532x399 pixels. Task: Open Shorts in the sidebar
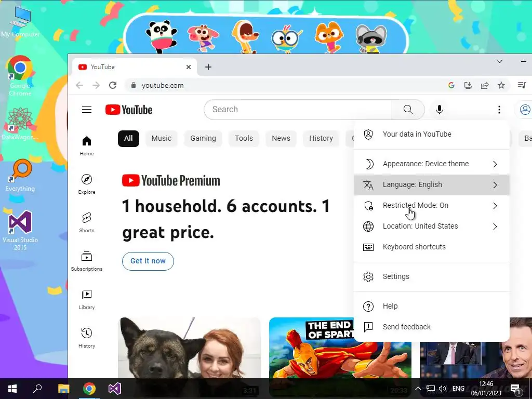tap(87, 222)
